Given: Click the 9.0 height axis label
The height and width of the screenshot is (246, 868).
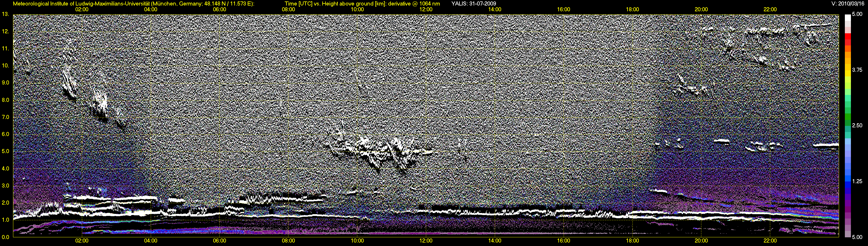Looking at the screenshot, I should 5,82.
